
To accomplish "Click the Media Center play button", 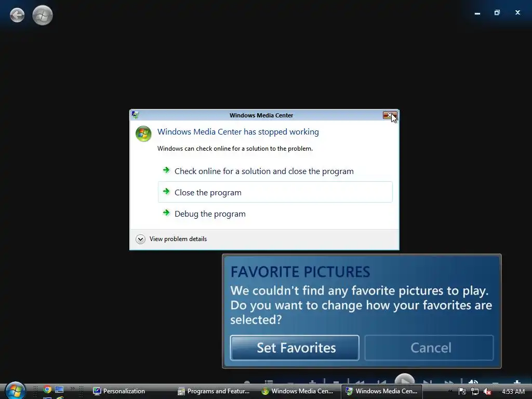I will (x=404, y=379).
